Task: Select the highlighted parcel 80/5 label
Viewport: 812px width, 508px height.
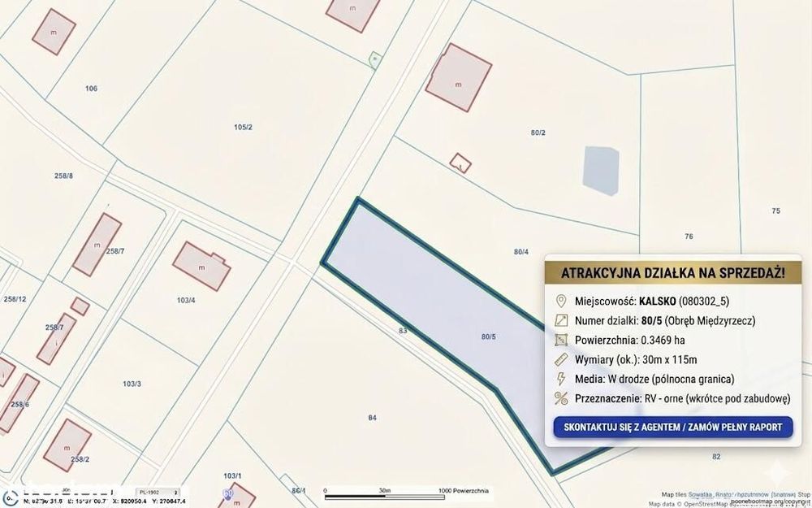Action: [x=488, y=336]
